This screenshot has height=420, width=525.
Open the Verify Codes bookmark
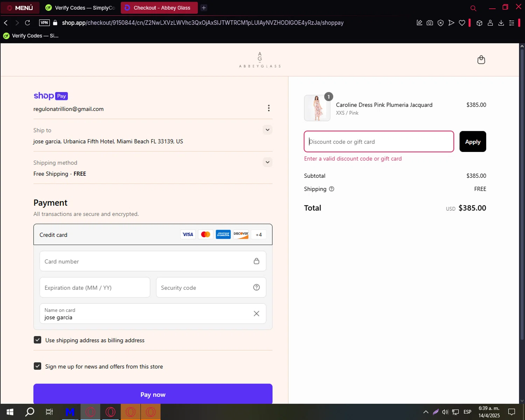pos(31,36)
